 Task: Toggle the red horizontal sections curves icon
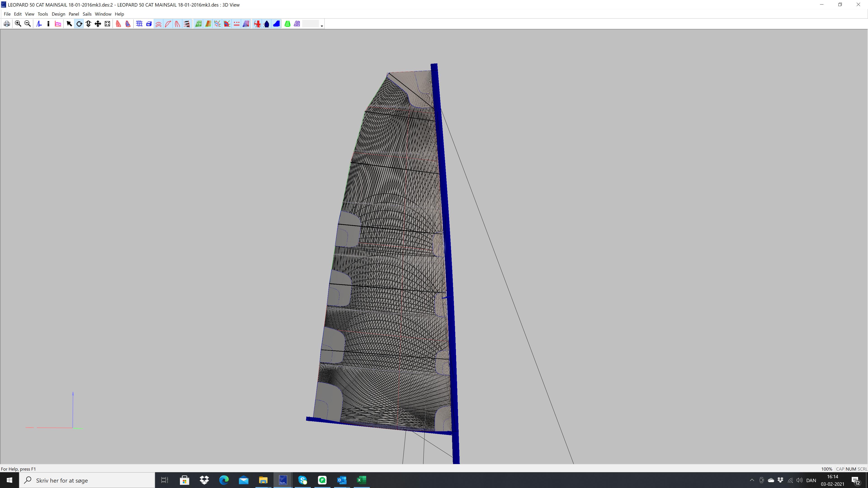(158, 23)
